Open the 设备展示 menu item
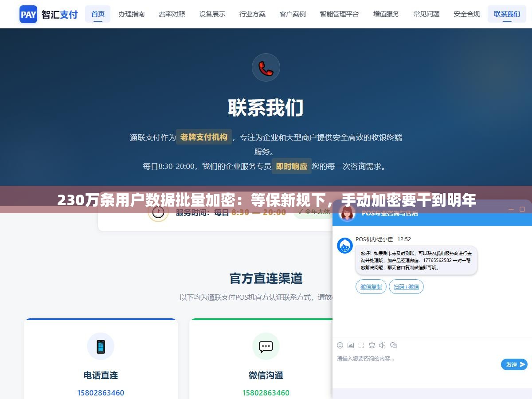Viewport: 532px width, 399px height. click(x=212, y=14)
